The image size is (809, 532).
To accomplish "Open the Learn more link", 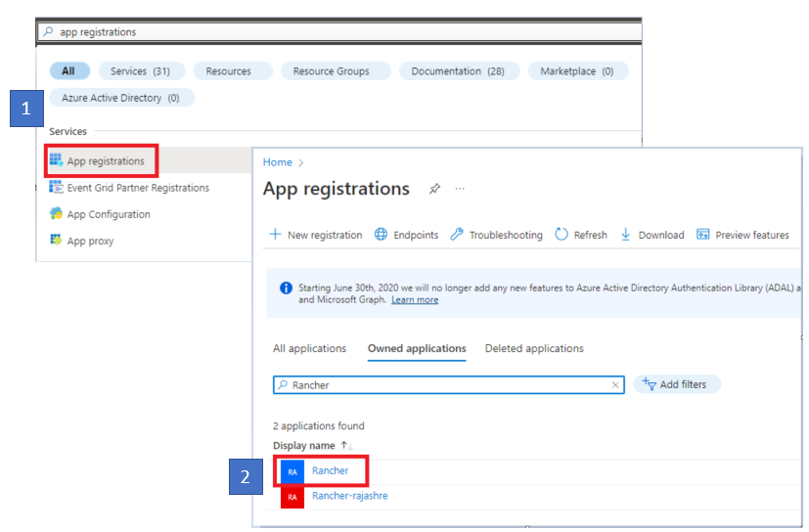I will tap(415, 300).
